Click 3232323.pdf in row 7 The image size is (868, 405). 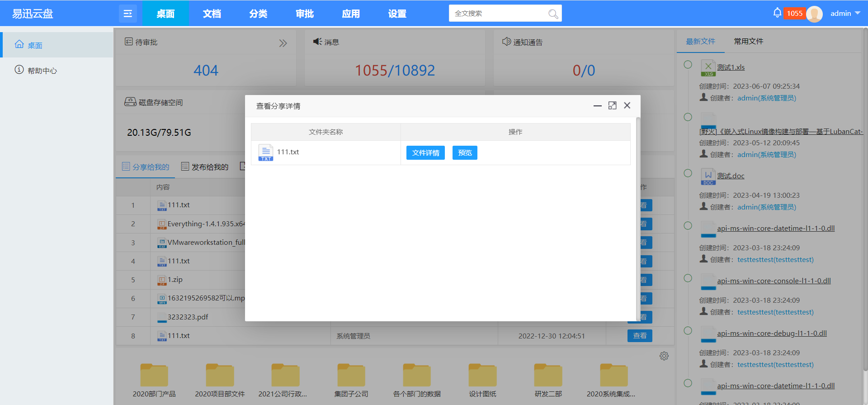point(188,317)
